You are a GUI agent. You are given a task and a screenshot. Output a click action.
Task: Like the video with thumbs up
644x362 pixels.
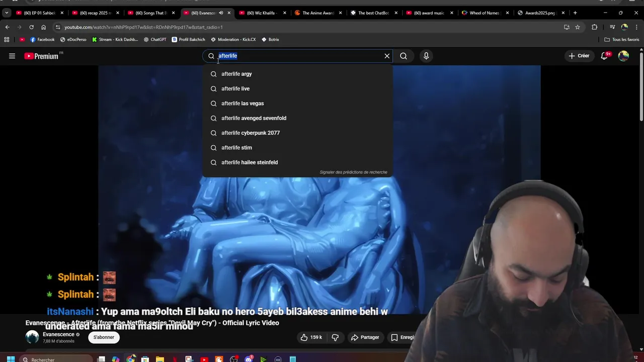(311, 337)
